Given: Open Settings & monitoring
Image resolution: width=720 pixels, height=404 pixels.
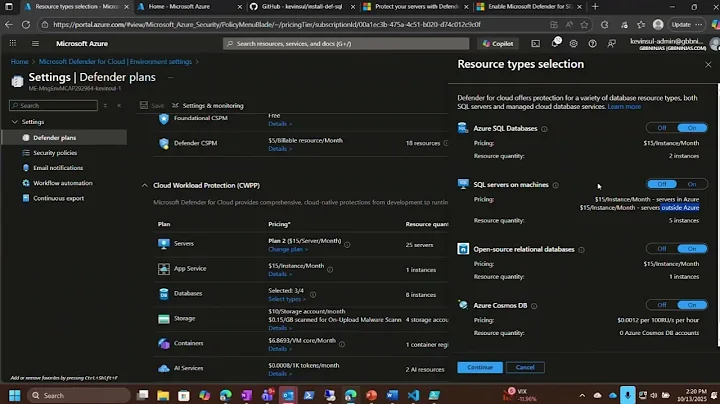Looking at the screenshot, I should coord(208,106).
